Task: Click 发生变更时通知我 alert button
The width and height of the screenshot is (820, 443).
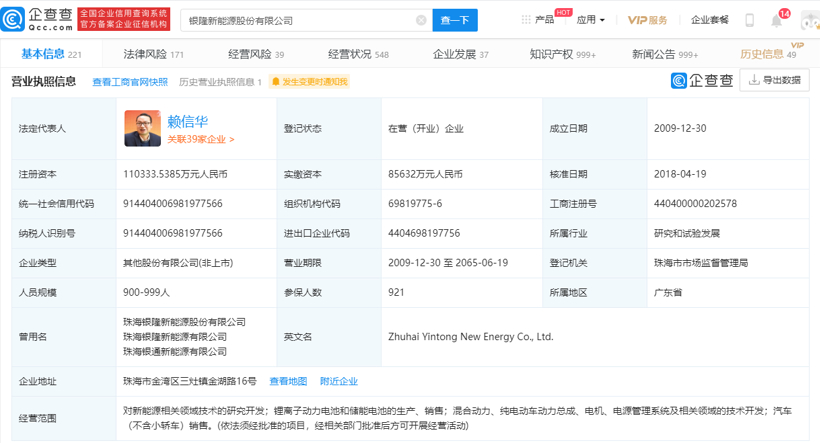Action: click(309, 82)
